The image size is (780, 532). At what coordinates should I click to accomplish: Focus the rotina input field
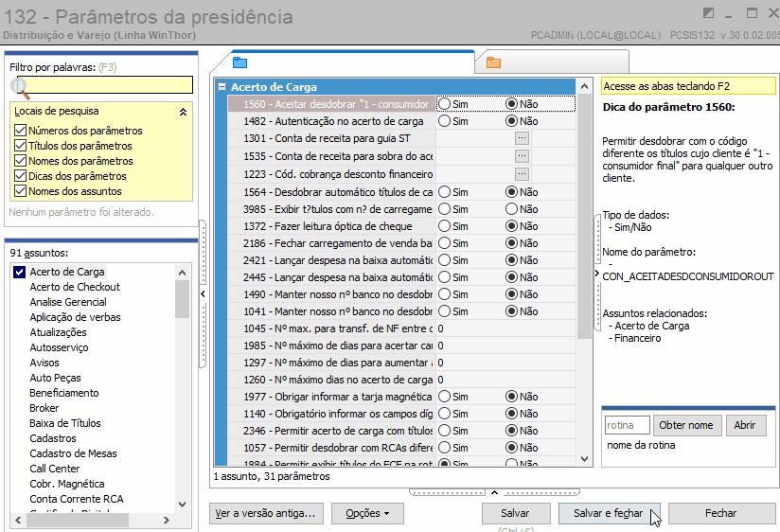coord(627,425)
